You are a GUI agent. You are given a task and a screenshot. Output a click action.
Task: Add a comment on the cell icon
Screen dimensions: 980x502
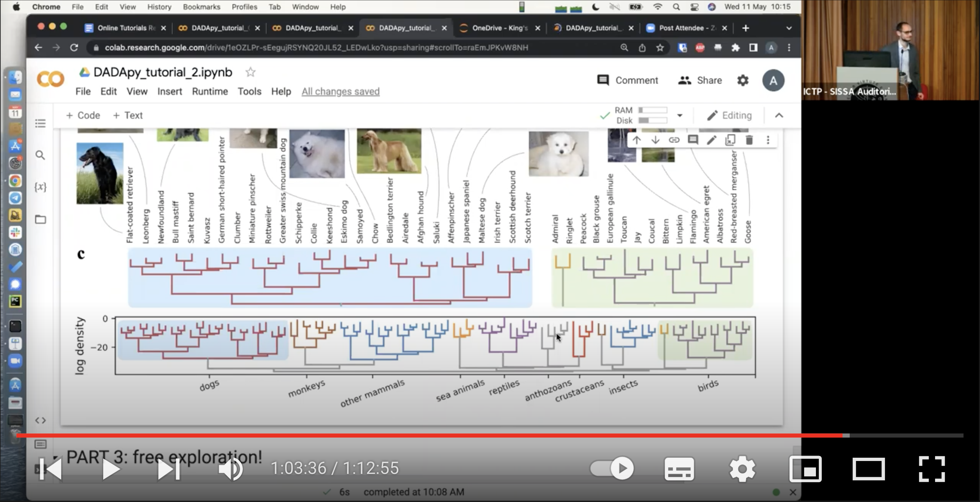tap(693, 140)
